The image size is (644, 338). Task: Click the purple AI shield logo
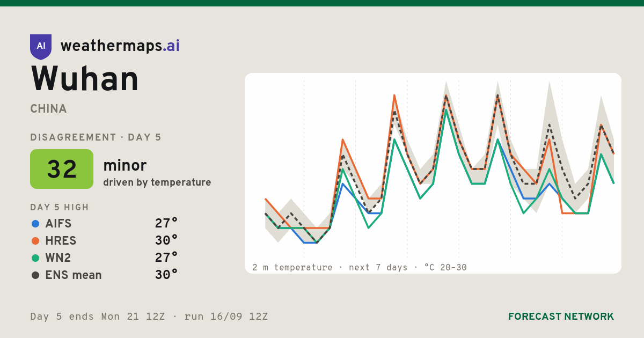coord(41,47)
